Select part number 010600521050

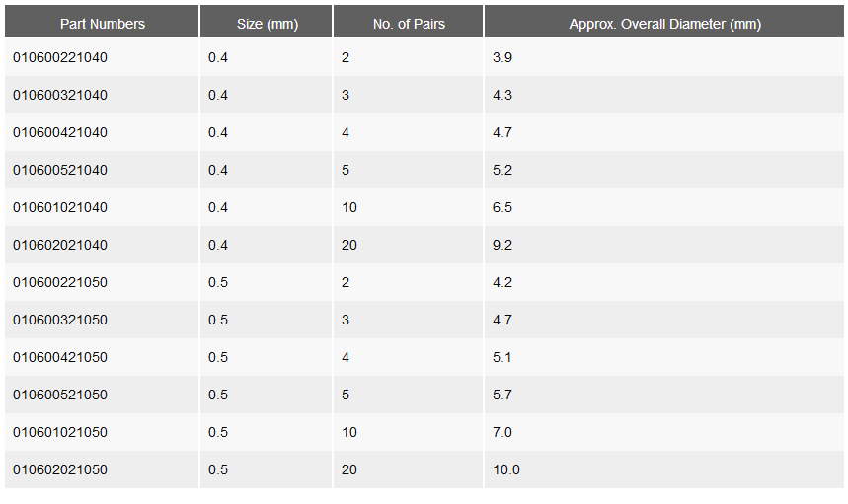point(60,395)
